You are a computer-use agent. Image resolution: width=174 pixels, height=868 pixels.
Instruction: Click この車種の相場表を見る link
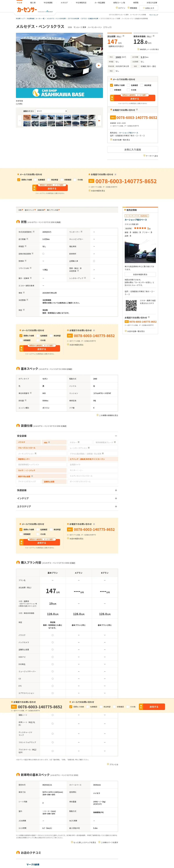tap(107, 415)
